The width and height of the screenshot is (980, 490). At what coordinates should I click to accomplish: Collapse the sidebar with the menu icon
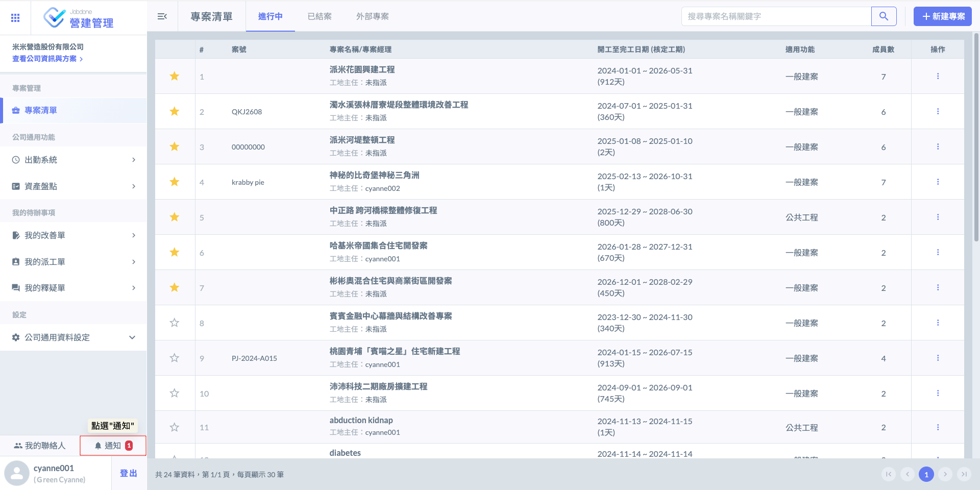[162, 16]
